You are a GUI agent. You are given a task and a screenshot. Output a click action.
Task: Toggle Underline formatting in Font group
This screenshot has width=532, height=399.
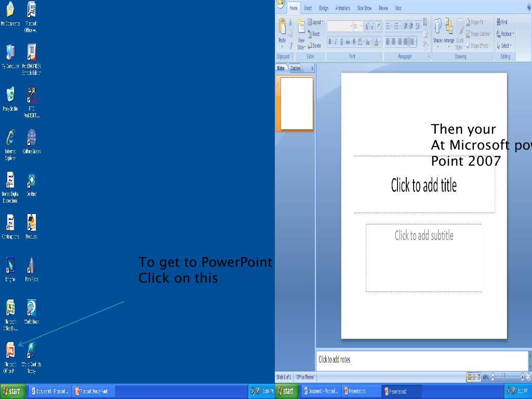[x=341, y=42]
